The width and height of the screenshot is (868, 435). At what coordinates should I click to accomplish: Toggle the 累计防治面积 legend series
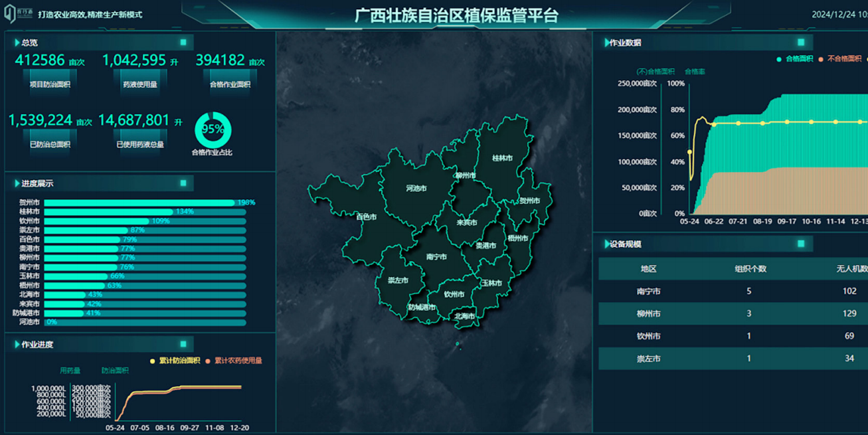pyautogui.click(x=175, y=361)
